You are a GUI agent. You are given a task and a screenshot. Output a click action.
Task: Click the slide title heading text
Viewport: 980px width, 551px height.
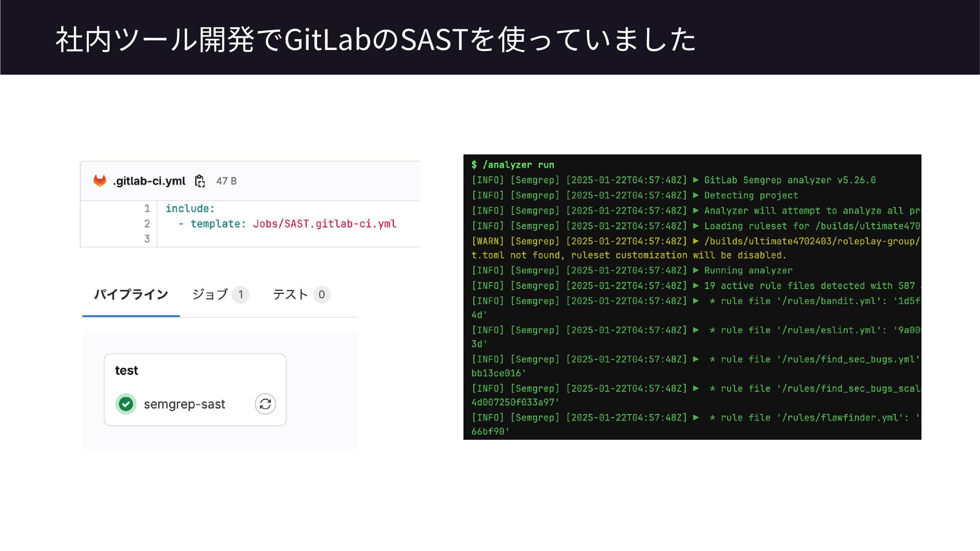(375, 39)
